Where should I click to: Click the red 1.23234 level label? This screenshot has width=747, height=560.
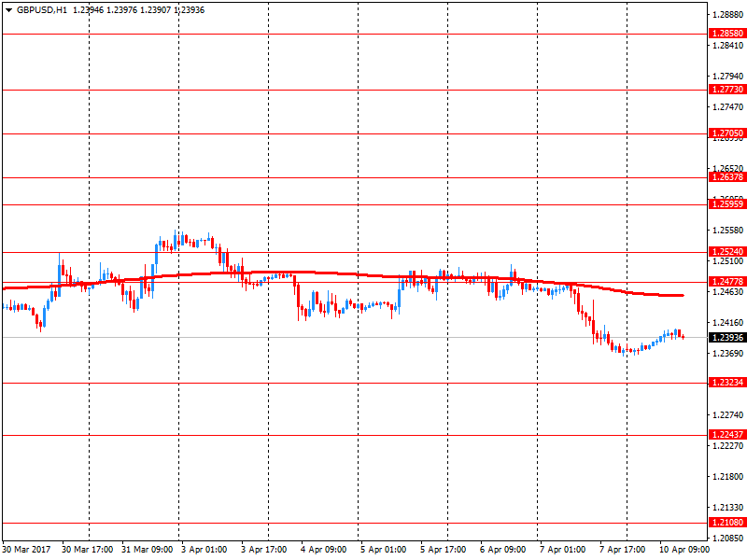(x=727, y=383)
